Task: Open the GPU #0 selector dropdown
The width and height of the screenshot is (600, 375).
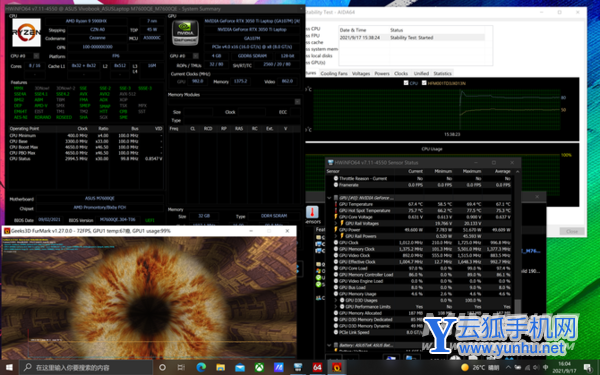Action: pyautogui.click(x=196, y=56)
